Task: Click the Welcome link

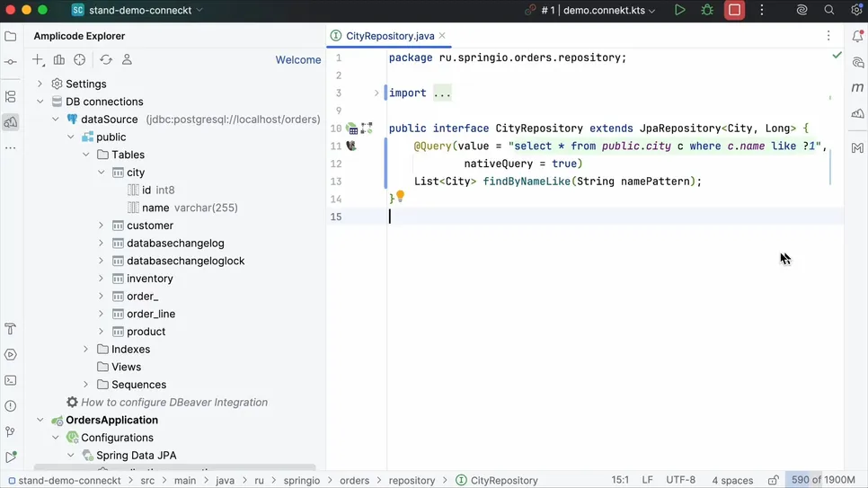Action: (x=298, y=60)
